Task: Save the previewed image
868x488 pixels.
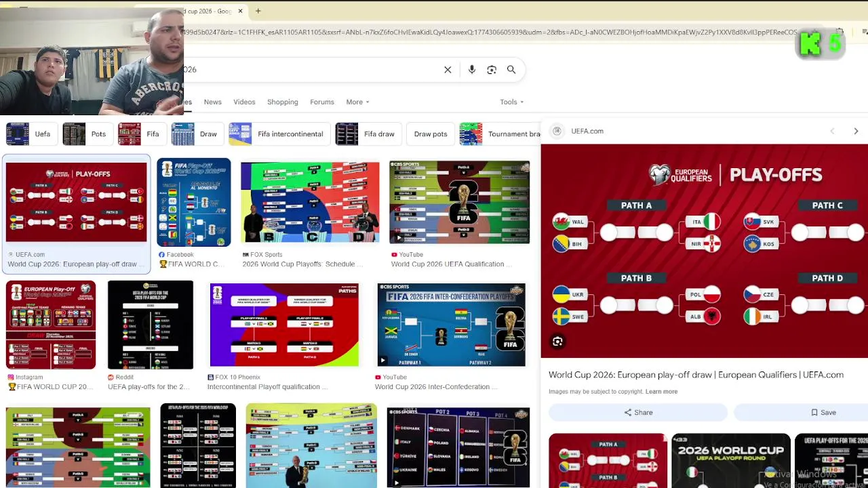Action: coord(823,412)
